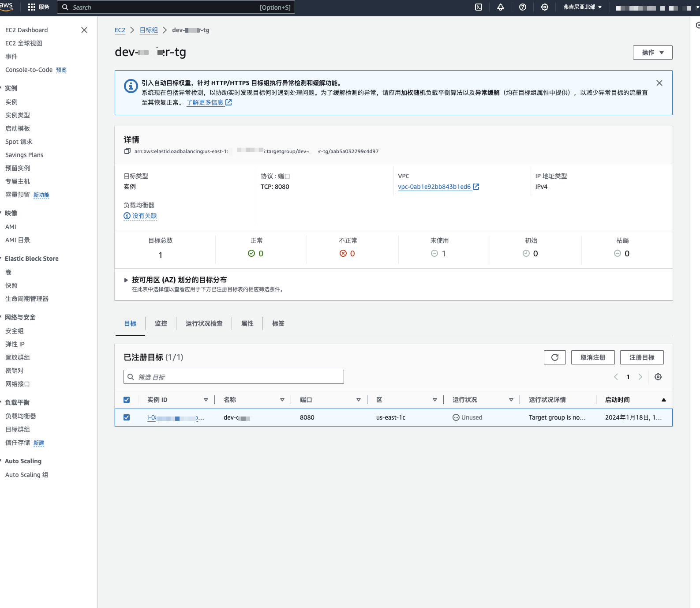Go to next page of targets
Screen dimensions: 700x608
pos(640,377)
